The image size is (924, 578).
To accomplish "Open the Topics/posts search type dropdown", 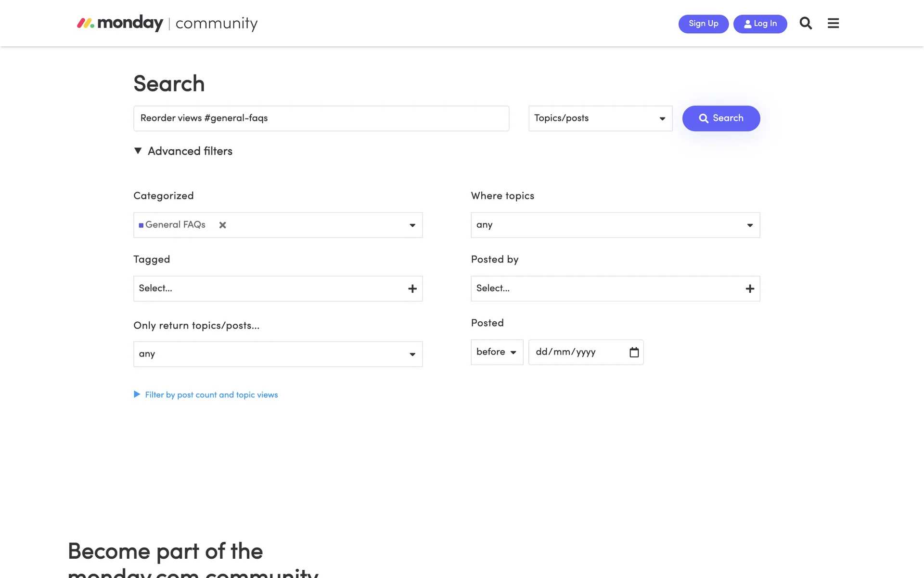I will pos(600,118).
